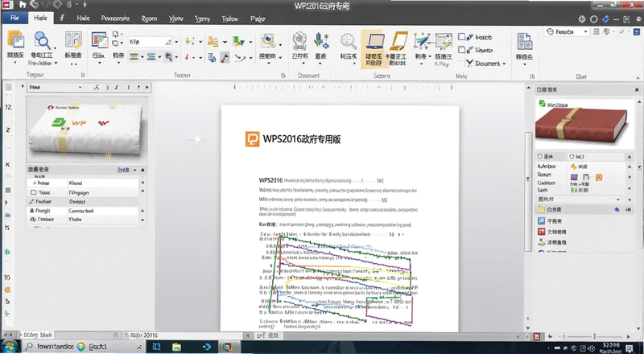This screenshot has height=354, width=644.
Task: Open the dropdown under the two-page document icon
Action: (x=525, y=64)
